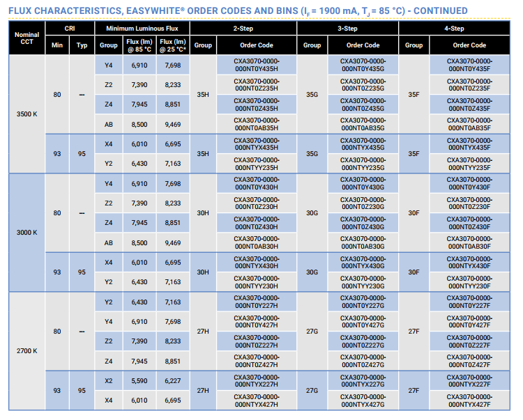Select order code CXA3070-0000-000NTYX427F
The image size is (523, 420).
coord(469,400)
